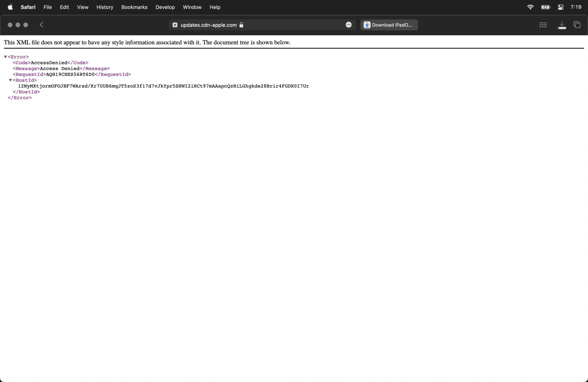The height and width of the screenshot is (382, 588).
Task: Open the Develop menu
Action: (x=165, y=7)
